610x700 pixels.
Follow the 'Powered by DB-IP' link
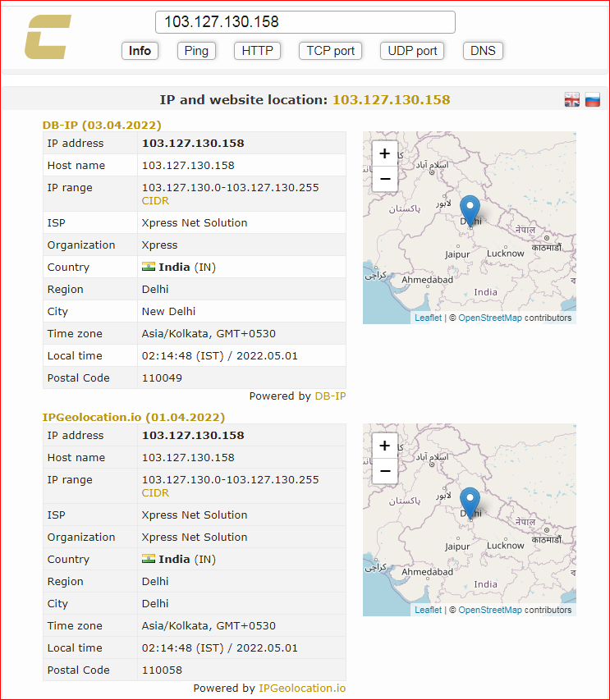pyautogui.click(x=330, y=396)
